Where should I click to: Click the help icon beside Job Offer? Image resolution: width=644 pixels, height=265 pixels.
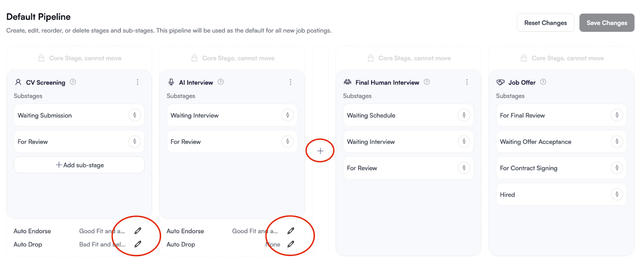click(543, 82)
